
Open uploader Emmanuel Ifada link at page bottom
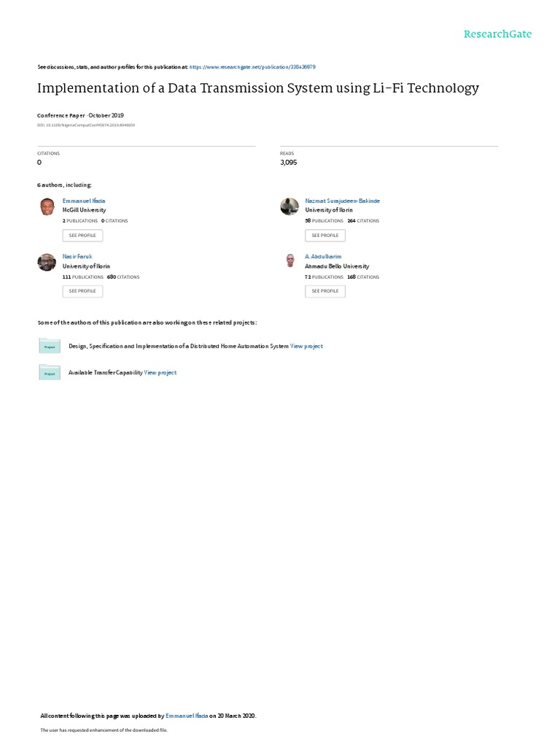[x=187, y=716]
